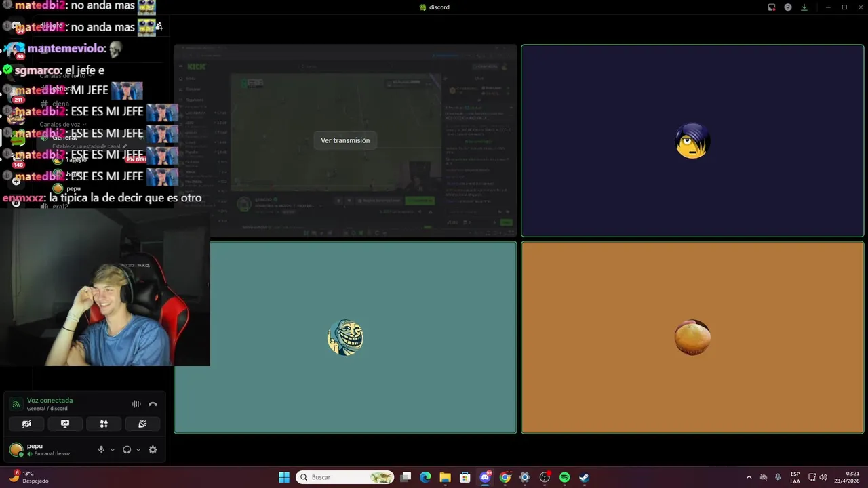868x488 pixels.
Task: Open weather widget 13°C Despejado
Action: pos(28,477)
